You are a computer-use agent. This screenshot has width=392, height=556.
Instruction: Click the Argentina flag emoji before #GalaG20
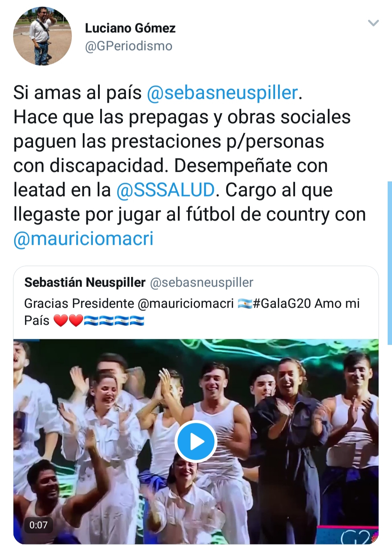pos(245,303)
